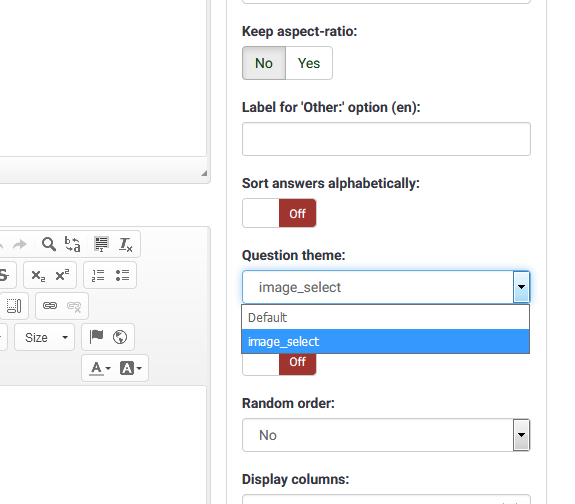Viewport: 575px width, 504px height.
Task: Click the Display columns field
Action: click(x=386, y=499)
